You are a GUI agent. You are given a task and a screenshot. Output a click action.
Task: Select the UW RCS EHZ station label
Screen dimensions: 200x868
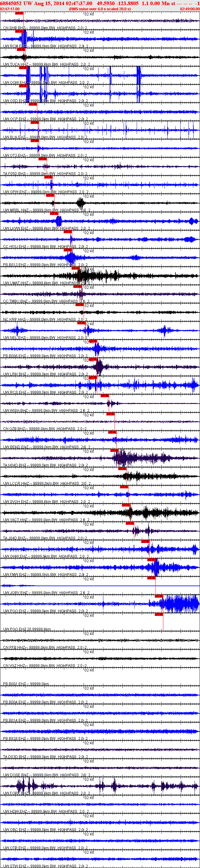[45, 392]
